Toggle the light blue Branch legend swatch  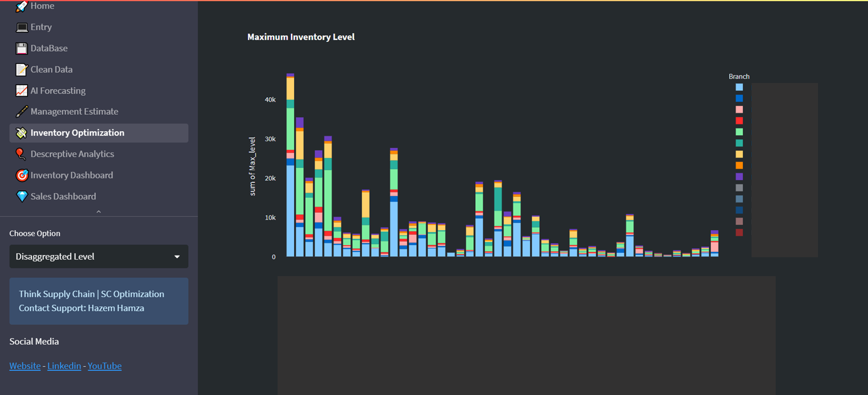[x=739, y=87]
